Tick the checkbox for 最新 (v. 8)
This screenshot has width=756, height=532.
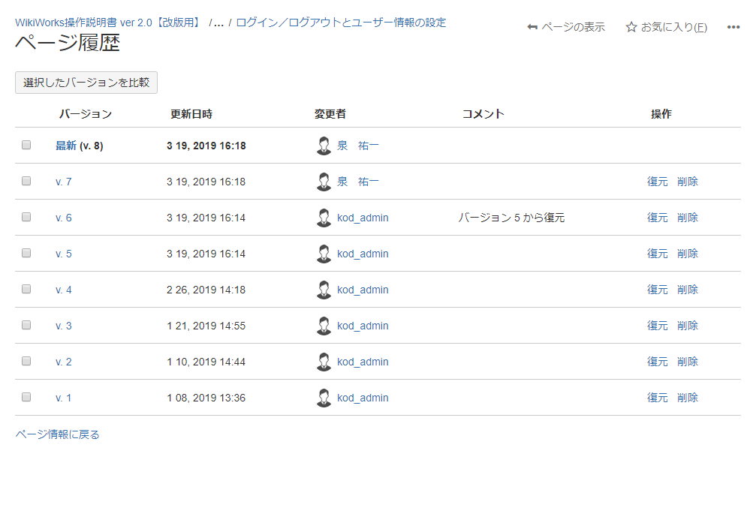pyautogui.click(x=26, y=145)
